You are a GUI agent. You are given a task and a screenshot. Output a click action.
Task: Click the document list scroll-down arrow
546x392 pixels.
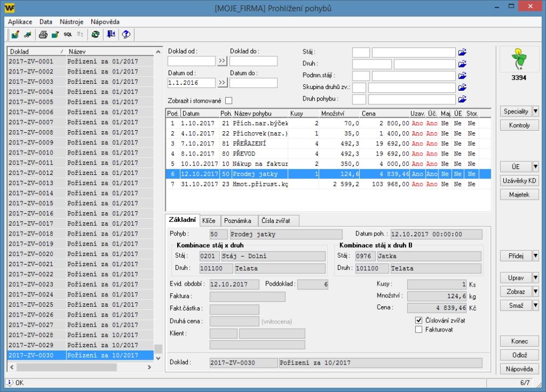(x=158, y=358)
